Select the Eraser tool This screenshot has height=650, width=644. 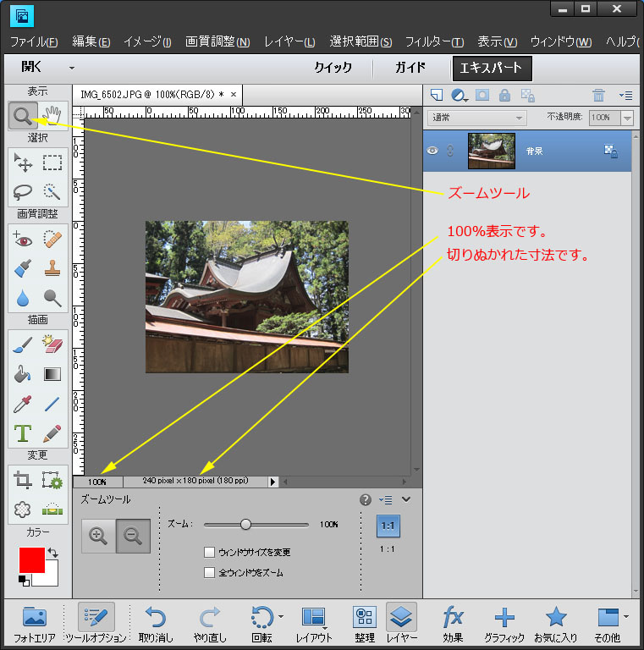[52, 345]
